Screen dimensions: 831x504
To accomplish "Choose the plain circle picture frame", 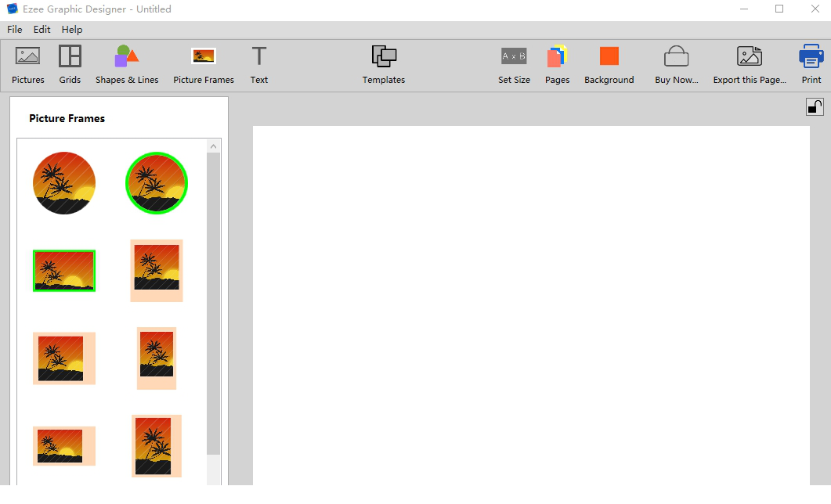I will tap(64, 183).
